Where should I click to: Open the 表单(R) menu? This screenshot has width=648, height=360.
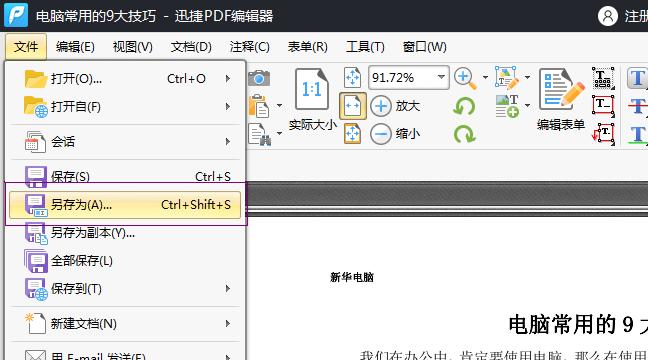(x=308, y=47)
